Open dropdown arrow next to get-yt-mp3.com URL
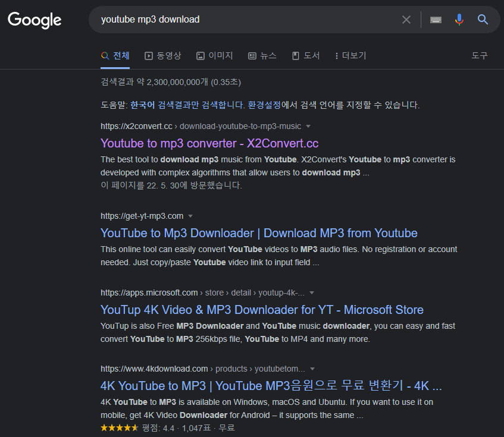504x437 pixels. point(190,216)
